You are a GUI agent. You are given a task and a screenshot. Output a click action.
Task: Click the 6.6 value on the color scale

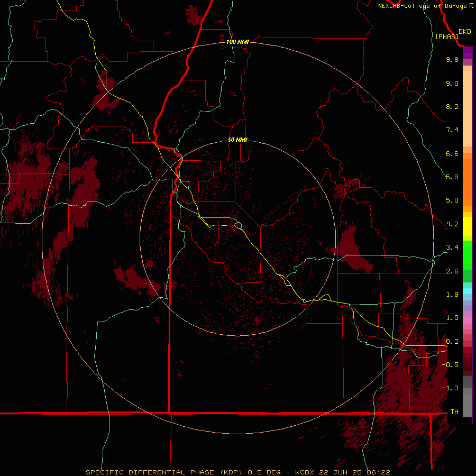452,153
